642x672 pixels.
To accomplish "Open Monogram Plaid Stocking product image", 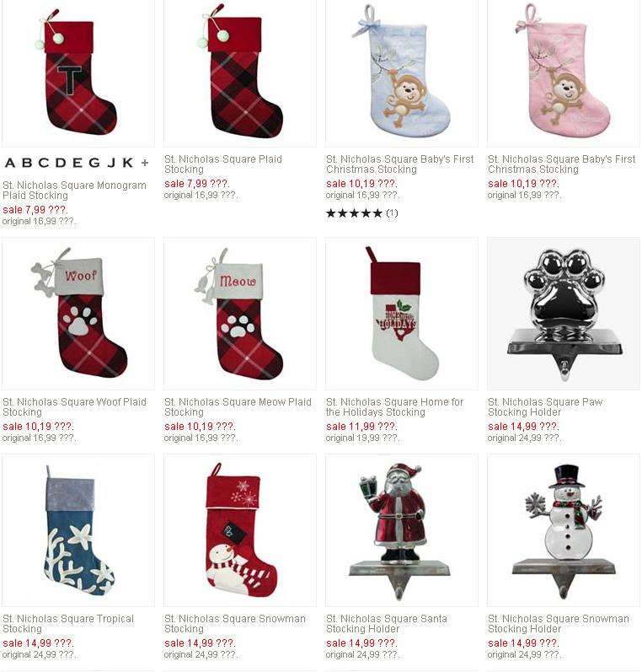I will 78,73.
